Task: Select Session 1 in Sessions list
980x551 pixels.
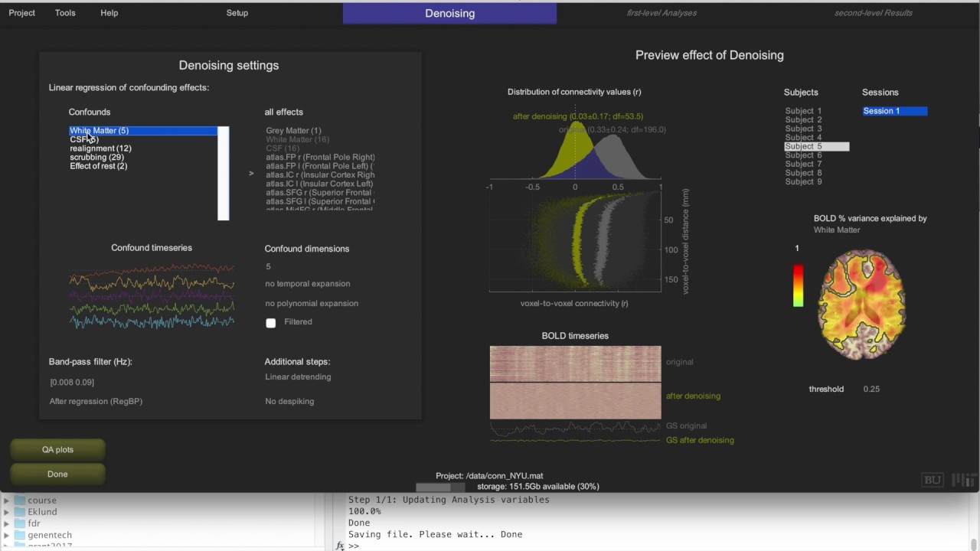Action: tap(895, 111)
